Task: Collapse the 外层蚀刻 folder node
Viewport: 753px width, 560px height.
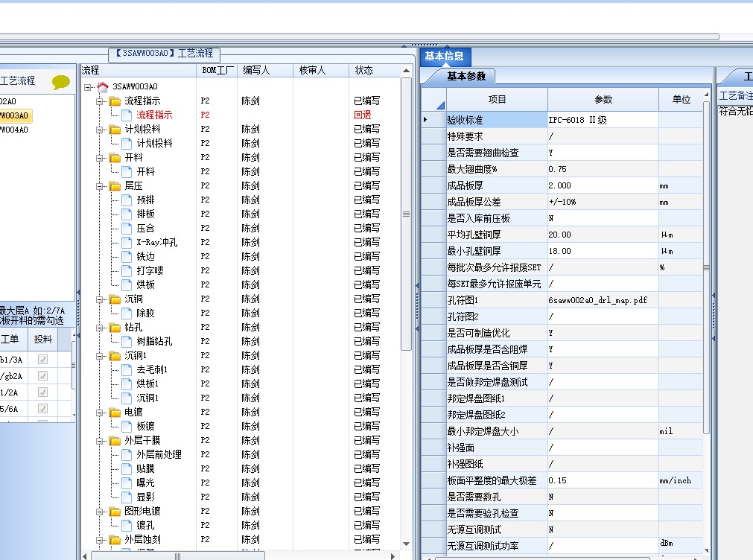Action: [99, 540]
